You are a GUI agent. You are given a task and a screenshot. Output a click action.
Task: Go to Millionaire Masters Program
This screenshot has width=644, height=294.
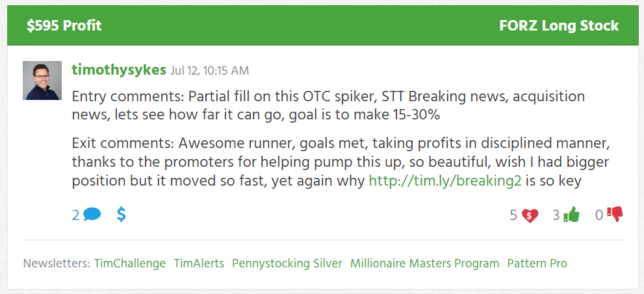coord(425,263)
